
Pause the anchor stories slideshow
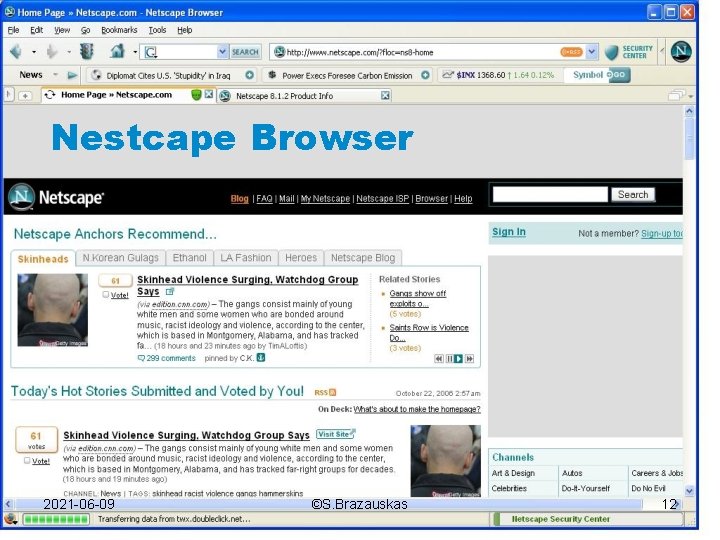[x=450, y=359]
